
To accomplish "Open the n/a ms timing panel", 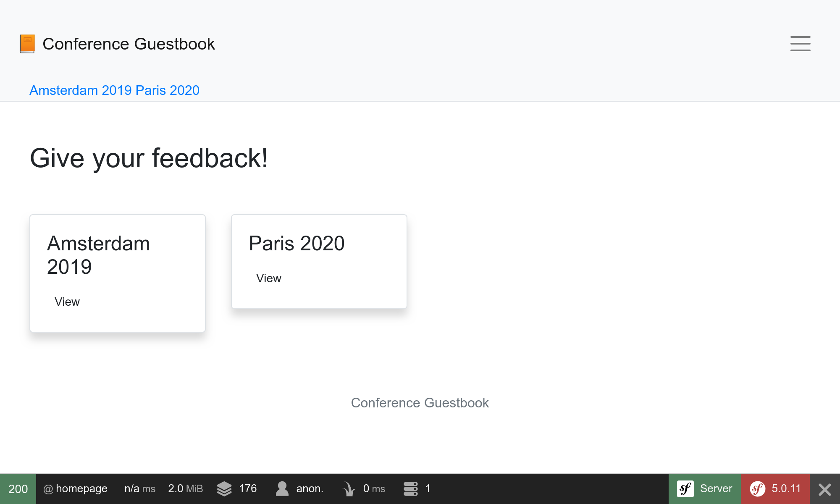I will click(x=140, y=489).
